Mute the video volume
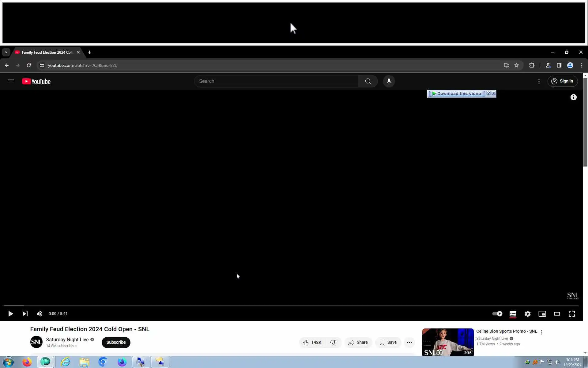The width and height of the screenshot is (588, 368). (x=40, y=314)
